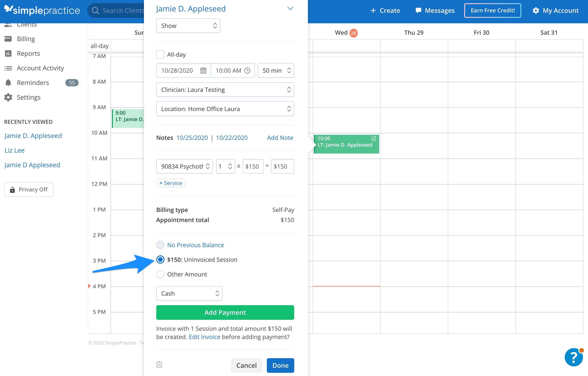Choose the Other Amount option

click(x=160, y=274)
